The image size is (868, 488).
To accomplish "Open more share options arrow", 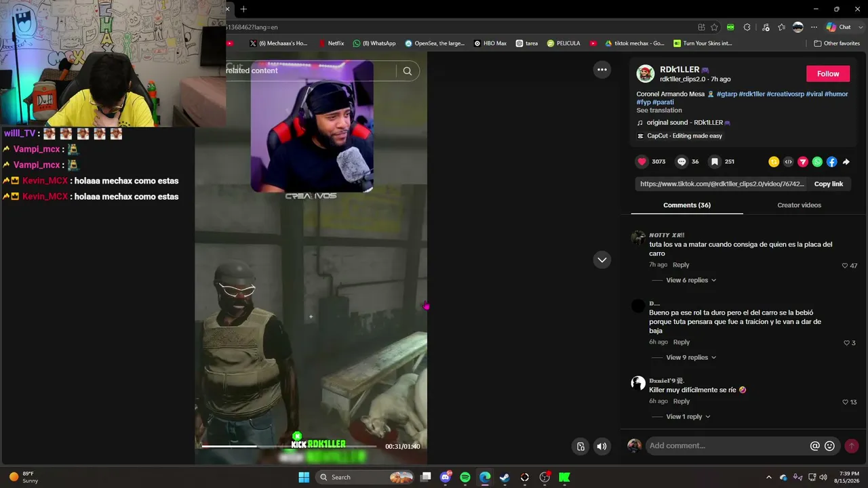I will 846,162.
